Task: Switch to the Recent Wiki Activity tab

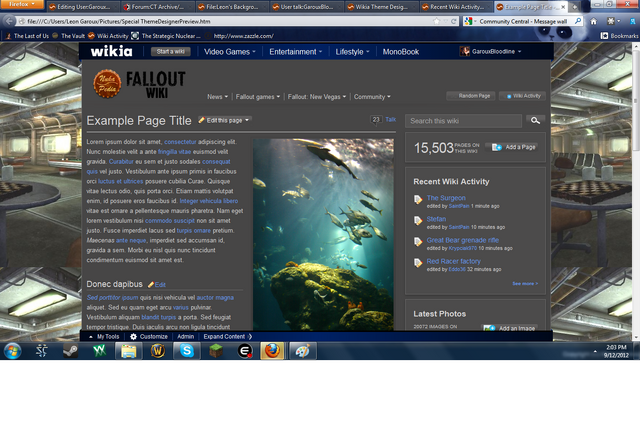Action: pos(456,7)
